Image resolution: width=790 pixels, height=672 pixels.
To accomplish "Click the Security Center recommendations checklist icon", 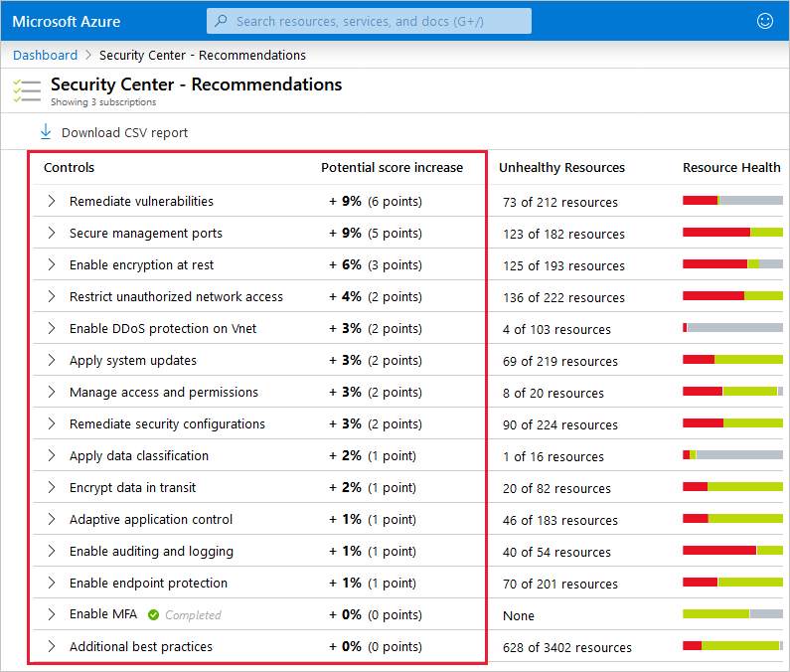I will coord(27,90).
